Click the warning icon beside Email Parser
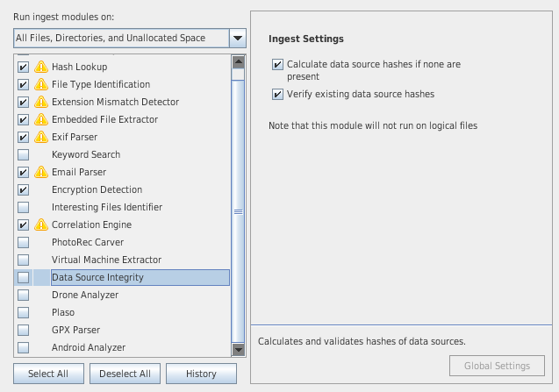Image resolution: width=559 pixels, height=392 pixels. pyautogui.click(x=40, y=173)
